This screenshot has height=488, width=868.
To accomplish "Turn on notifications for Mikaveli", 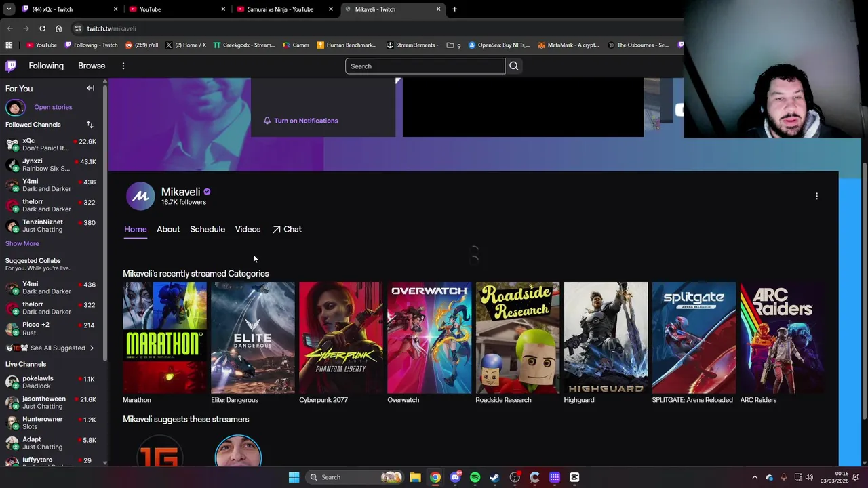I will 300,121.
